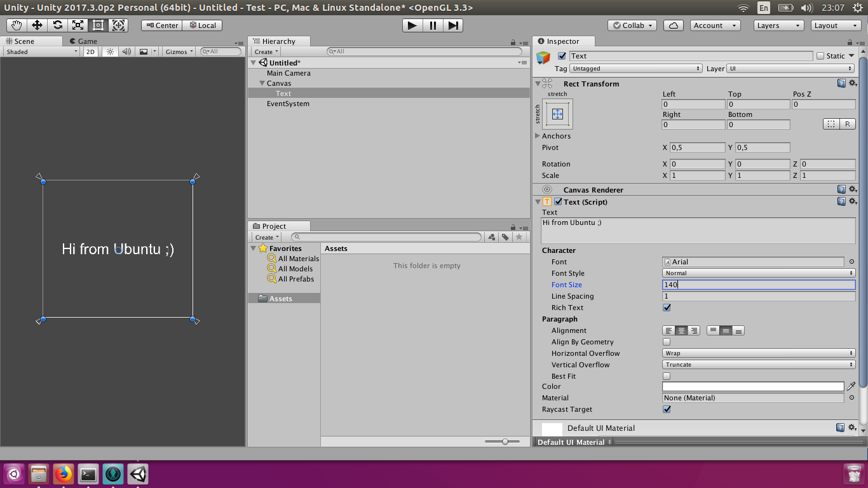Select the Rotate tool
Screen dimensions: 868x488
(57, 25)
